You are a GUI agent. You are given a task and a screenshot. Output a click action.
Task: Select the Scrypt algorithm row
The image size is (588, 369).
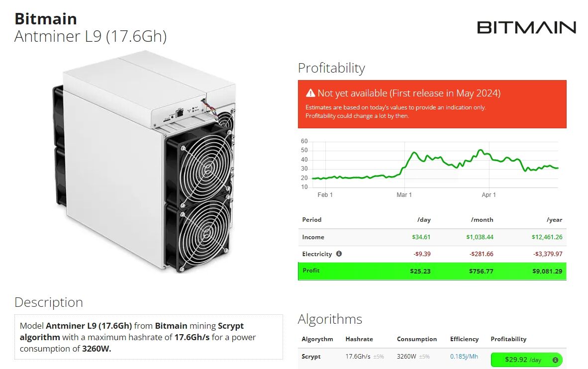click(x=311, y=357)
